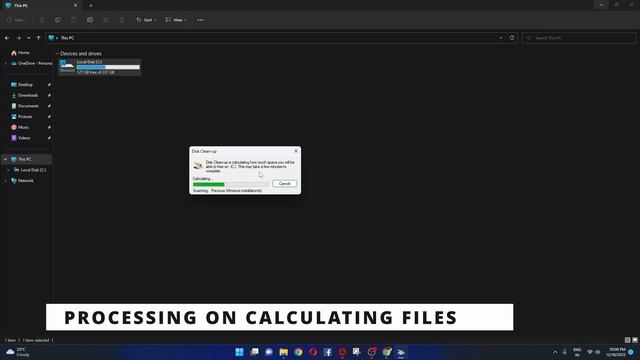
Task: Click the Copy icon in toolbar
Action: pyautogui.click(x=58, y=20)
